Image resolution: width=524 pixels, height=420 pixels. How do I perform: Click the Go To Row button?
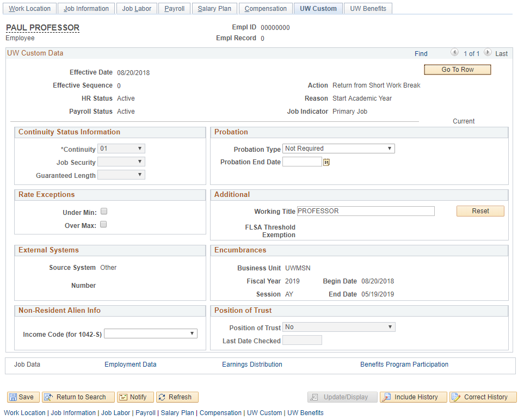(x=458, y=70)
